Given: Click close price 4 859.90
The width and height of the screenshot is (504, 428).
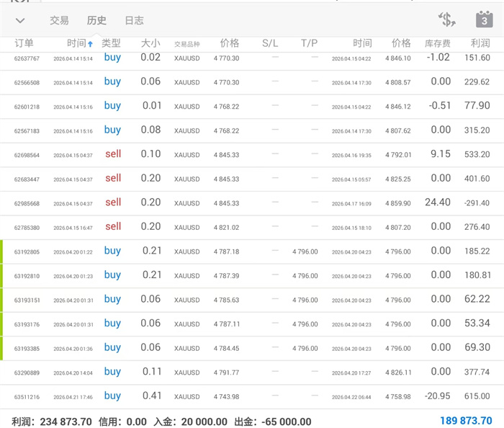Looking at the screenshot, I should 398,203.
